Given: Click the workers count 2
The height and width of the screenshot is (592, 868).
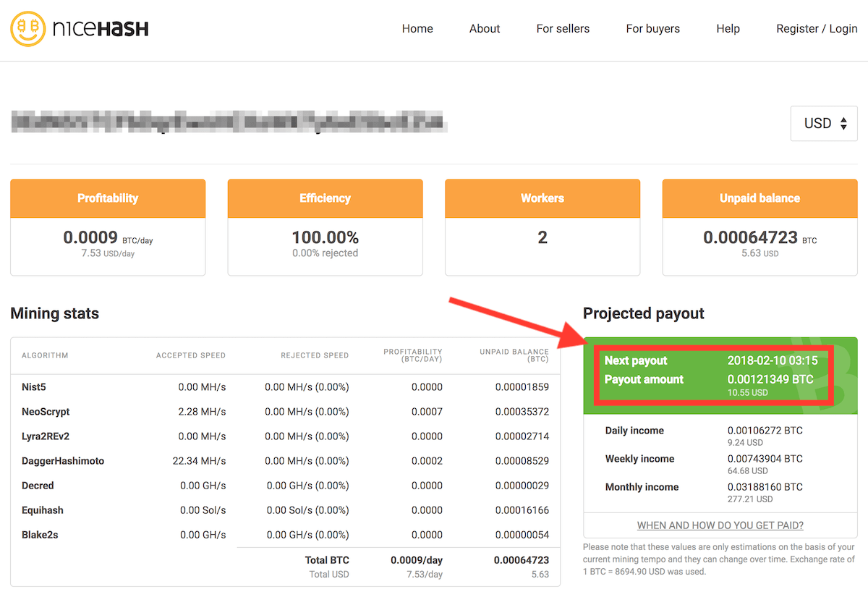Looking at the screenshot, I should coord(542,237).
